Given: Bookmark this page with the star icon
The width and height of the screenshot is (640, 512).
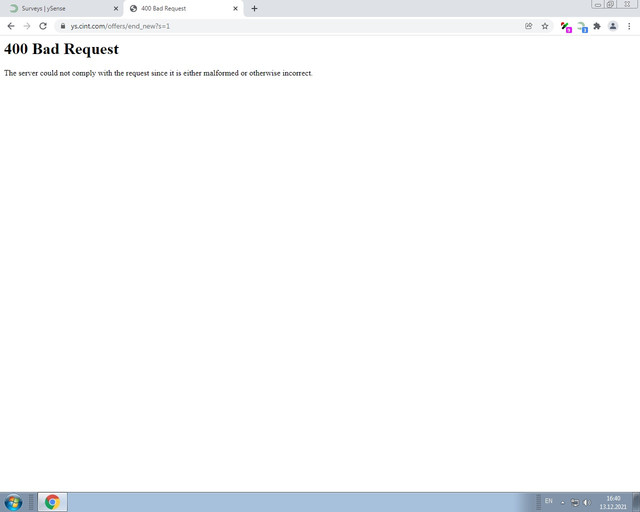Looking at the screenshot, I should tap(545, 26).
